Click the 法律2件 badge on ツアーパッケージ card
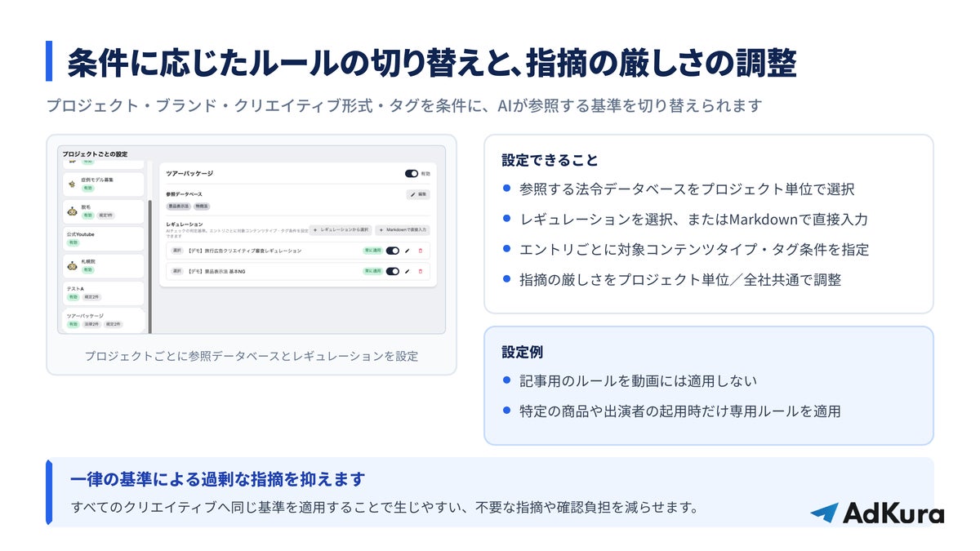 click(x=92, y=324)
